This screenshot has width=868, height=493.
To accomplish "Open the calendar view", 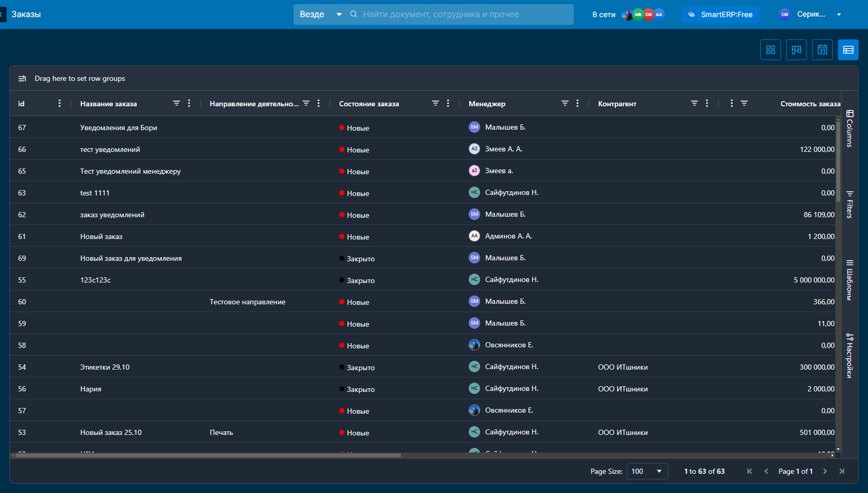I will coord(822,50).
